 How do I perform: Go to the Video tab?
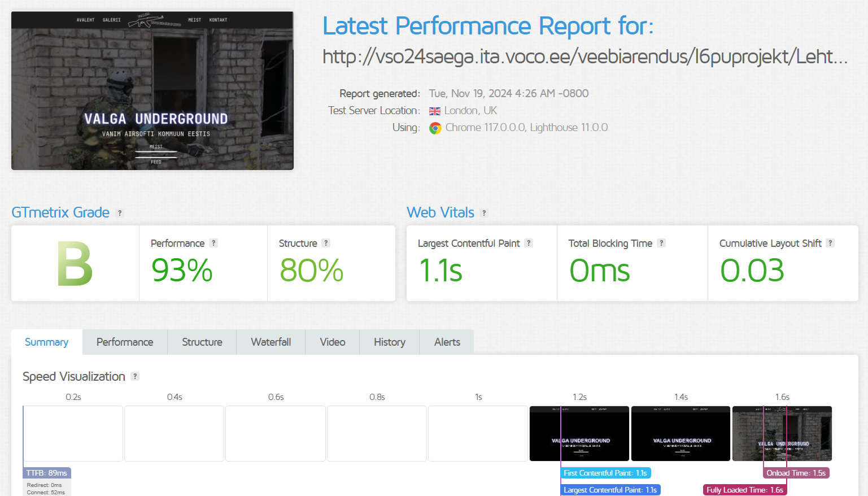(332, 342)
